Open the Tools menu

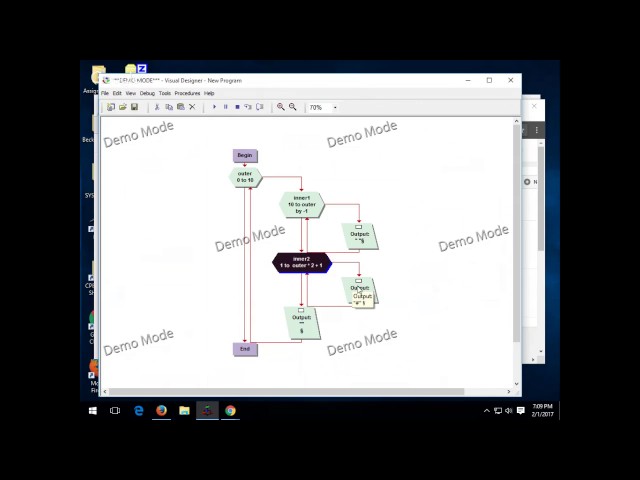tap(165, 93)
